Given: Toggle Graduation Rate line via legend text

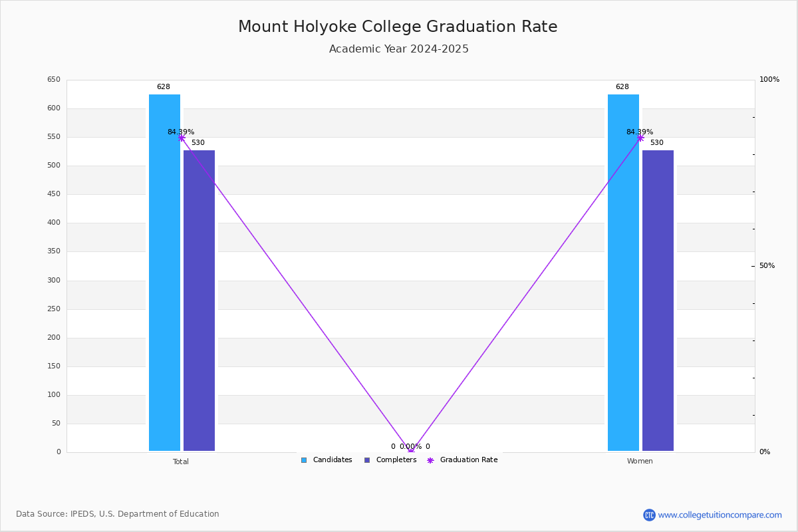Looking at the screenshot, I should point(469,460).
